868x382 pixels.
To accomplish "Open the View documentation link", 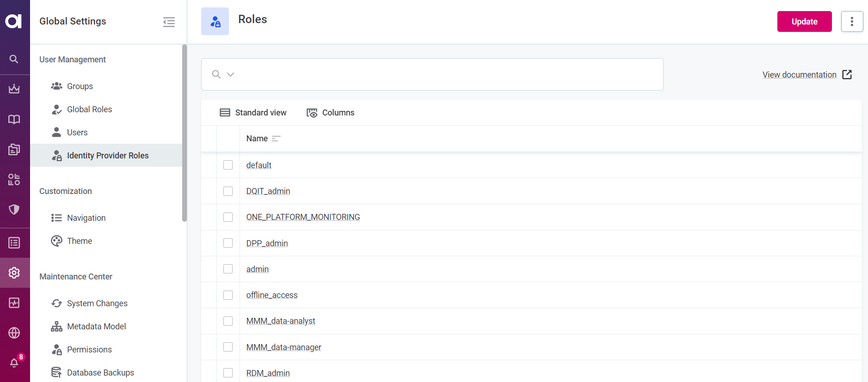I will 799,75.
